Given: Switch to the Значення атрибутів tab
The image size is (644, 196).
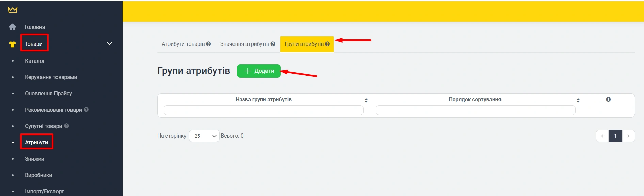Looking at the screenshot, I should click(244, 44).
